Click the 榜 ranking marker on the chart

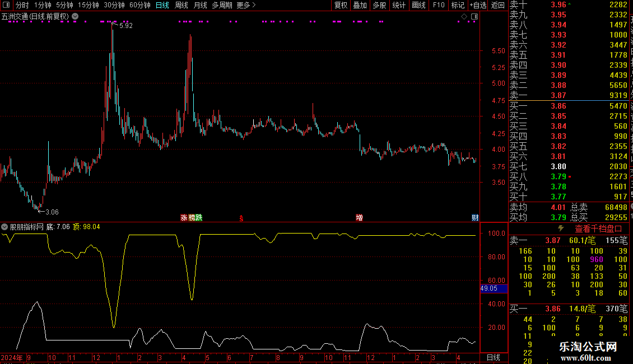pos(192,217)
